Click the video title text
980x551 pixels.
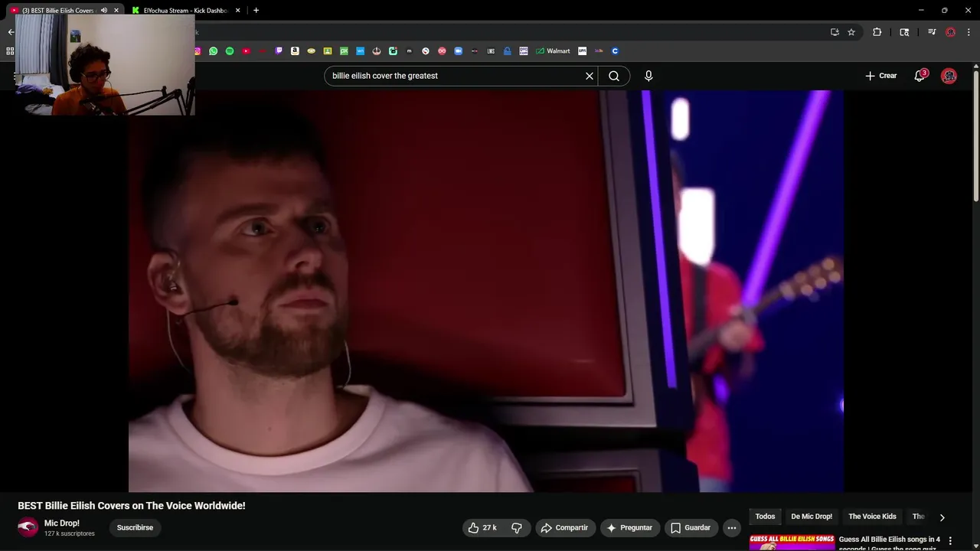click(x=132, y=506)
